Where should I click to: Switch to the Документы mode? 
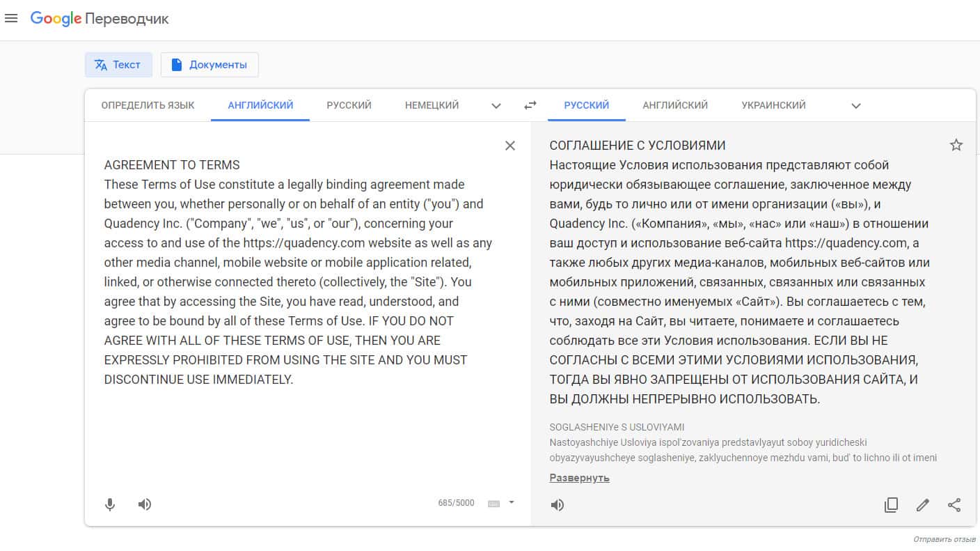(x=210, y=65)
